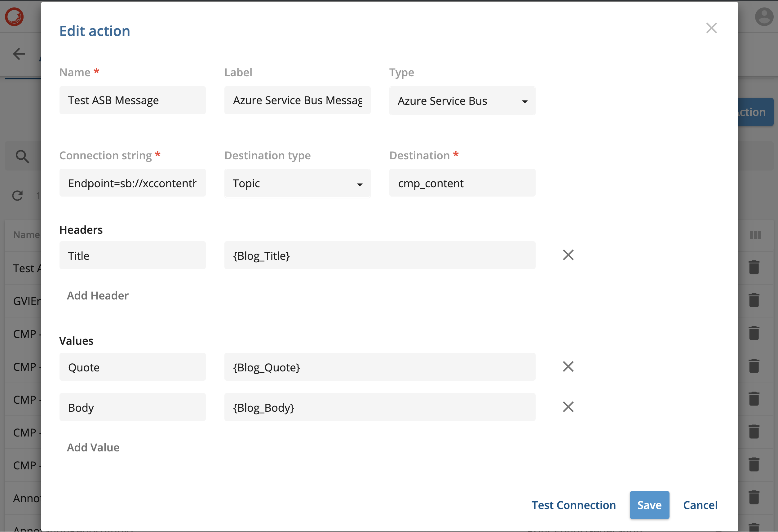Open the Destination type dropdown showing Topic
This screenshot has width=778, height=532.
[297, 183]
